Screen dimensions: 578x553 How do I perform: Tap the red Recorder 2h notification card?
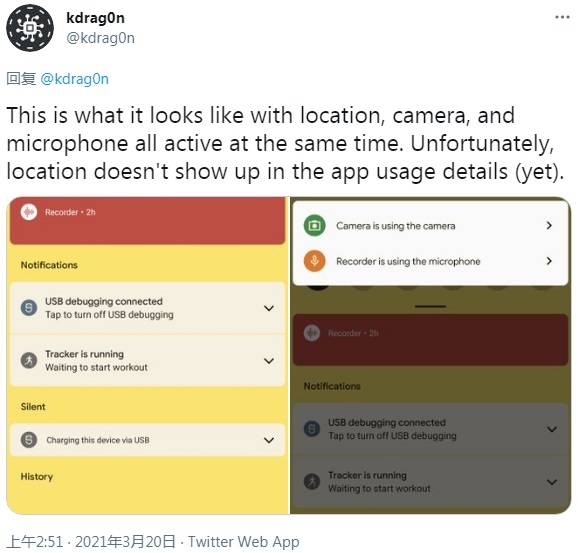coord(147,221)
